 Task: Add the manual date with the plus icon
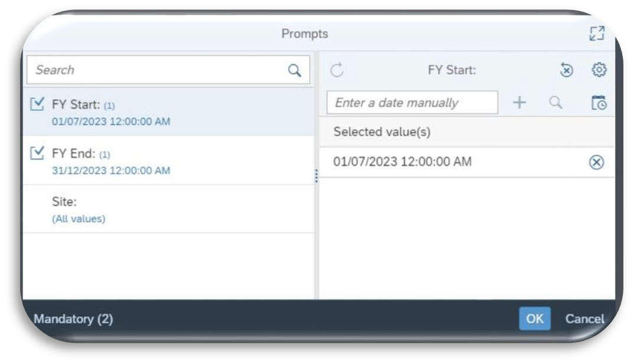[x=520, y=102]
